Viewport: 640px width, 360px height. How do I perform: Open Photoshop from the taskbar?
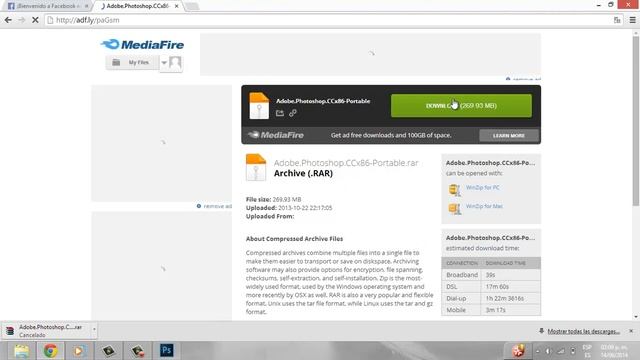(167, 350)
